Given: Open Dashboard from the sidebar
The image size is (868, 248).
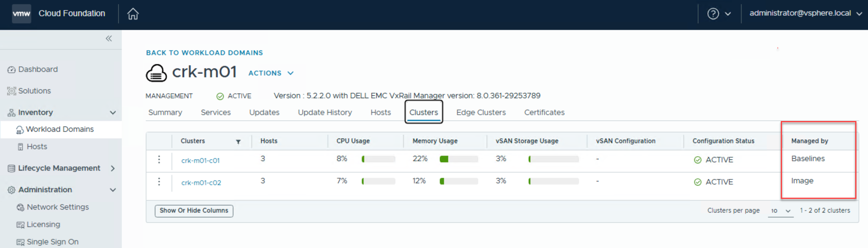Looking at the screenshot, I should 38,69.
